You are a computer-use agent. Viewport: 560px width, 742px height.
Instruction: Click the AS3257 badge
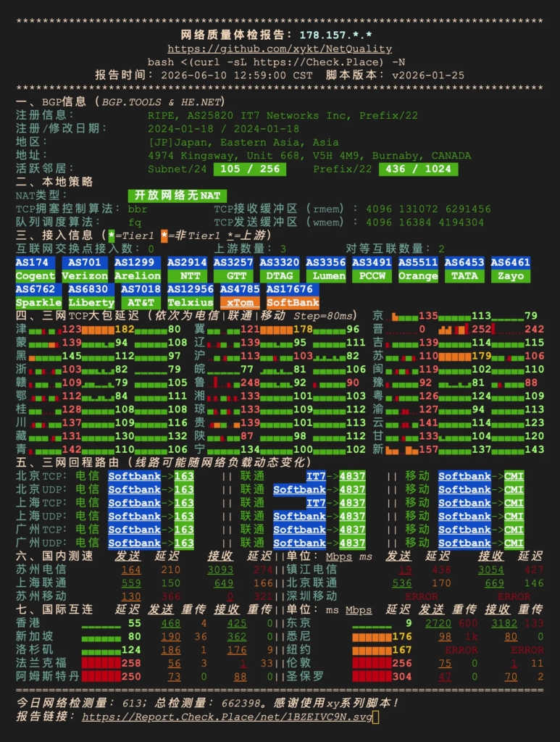(233, 262)
